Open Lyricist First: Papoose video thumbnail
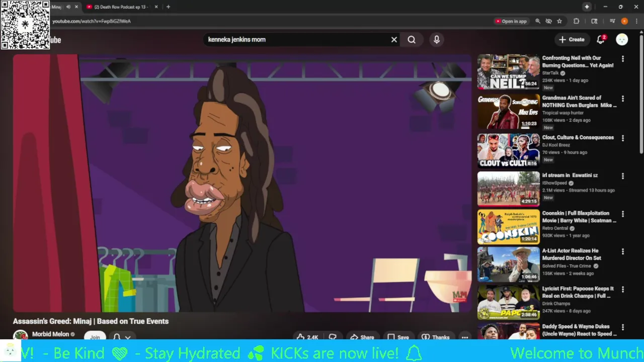 [x=508, y=303]
